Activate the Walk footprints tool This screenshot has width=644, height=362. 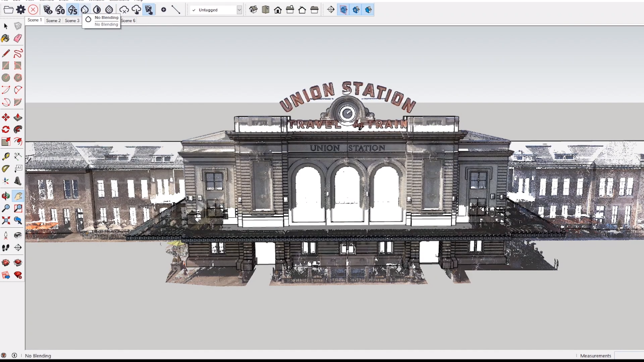click(6, 247)
